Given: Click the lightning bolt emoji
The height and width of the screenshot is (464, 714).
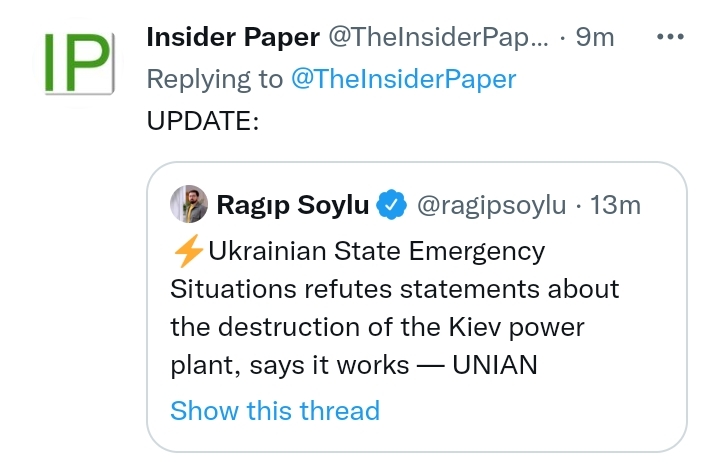Looking at the screenshot, I should (x=187, y=251).
